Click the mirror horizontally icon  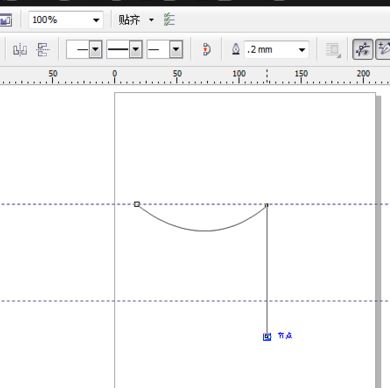click(x=20, y=50)
